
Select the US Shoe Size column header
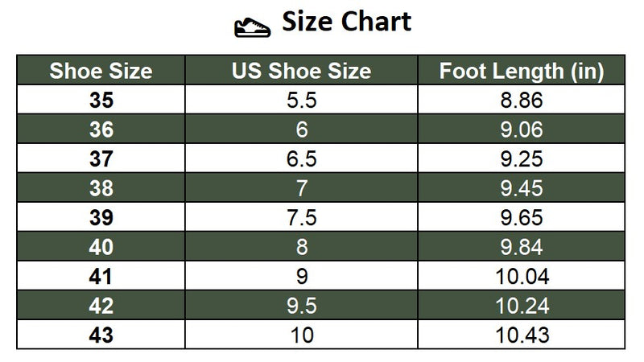(x=301, y=71)
